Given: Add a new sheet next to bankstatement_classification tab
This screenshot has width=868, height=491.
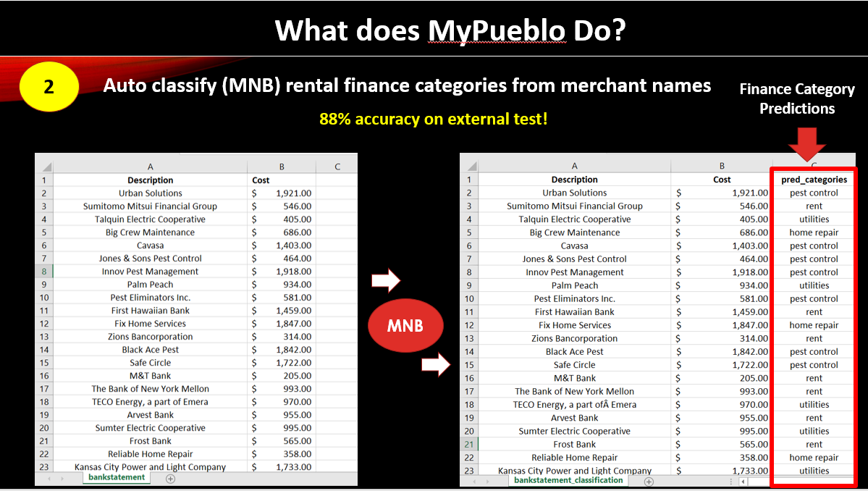Looking at the screenshot, I should click(x=649, y=482).
